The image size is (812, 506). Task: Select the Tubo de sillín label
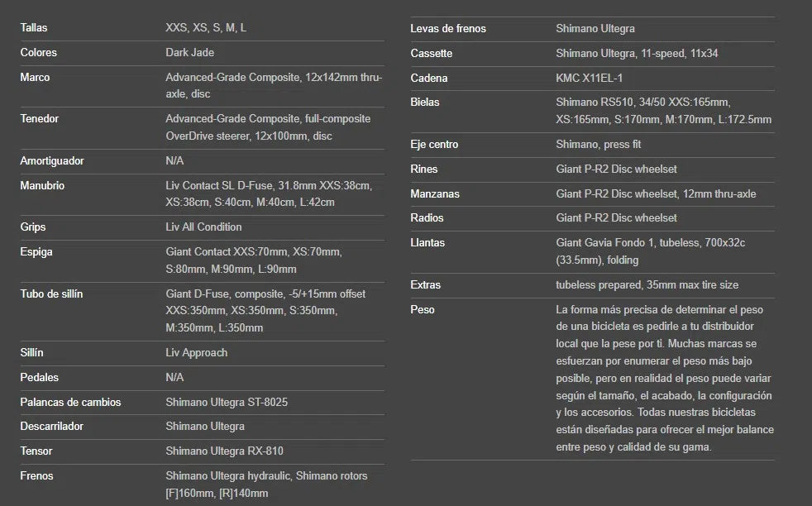click(x=51, y=294)
